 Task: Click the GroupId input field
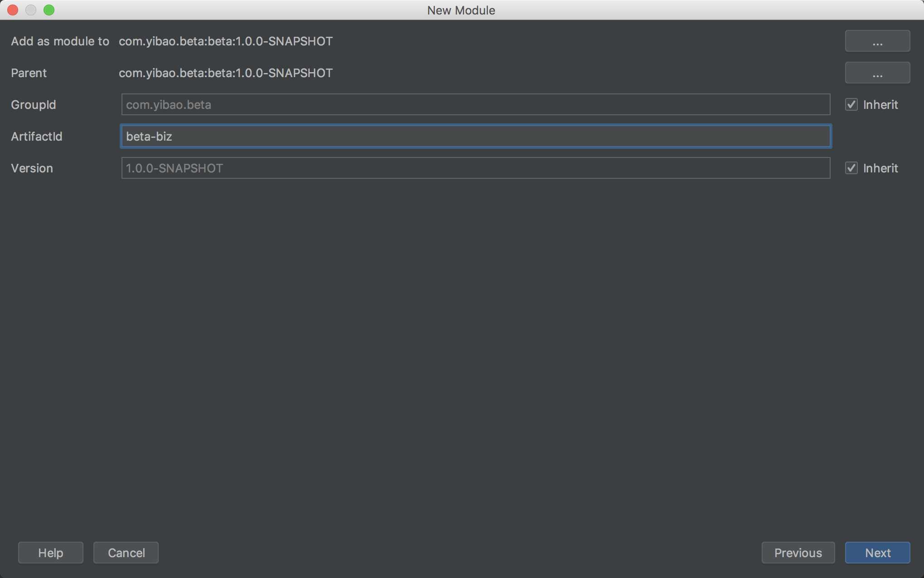pos(476,104)
